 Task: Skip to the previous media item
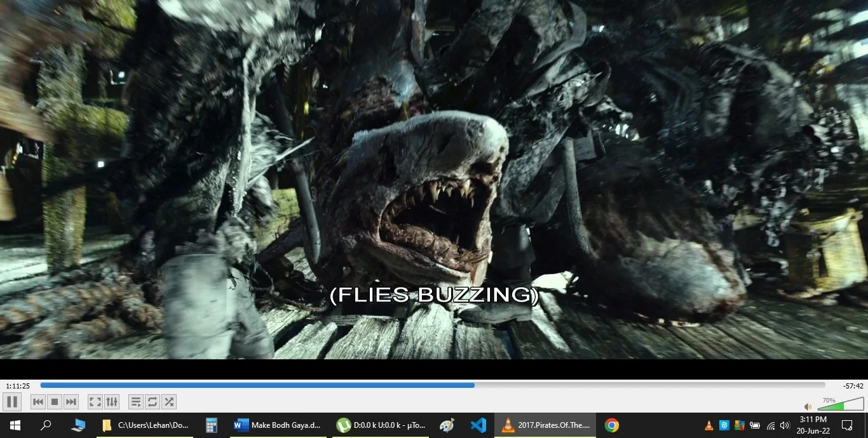(x=38, y=402)
